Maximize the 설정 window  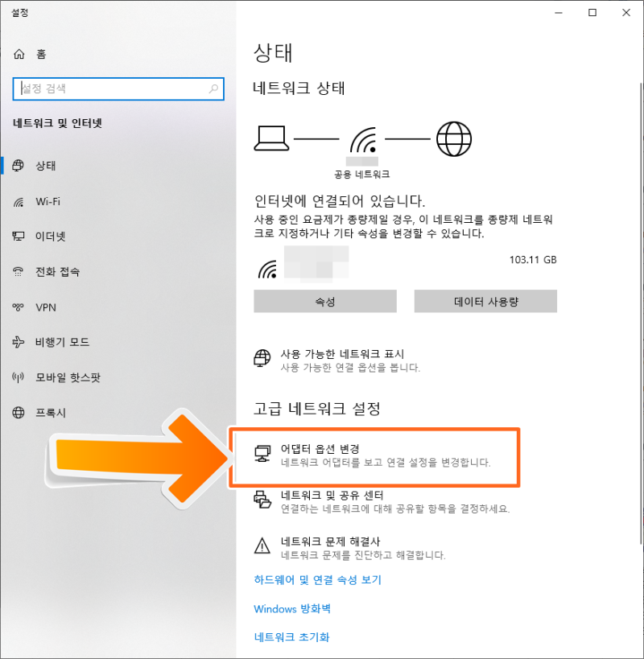[592, 13]
